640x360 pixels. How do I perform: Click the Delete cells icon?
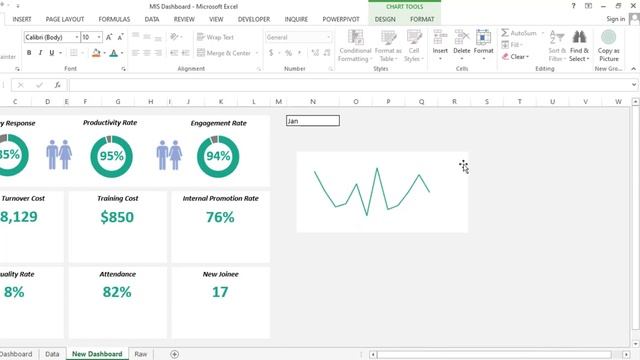tap(462, 38)
